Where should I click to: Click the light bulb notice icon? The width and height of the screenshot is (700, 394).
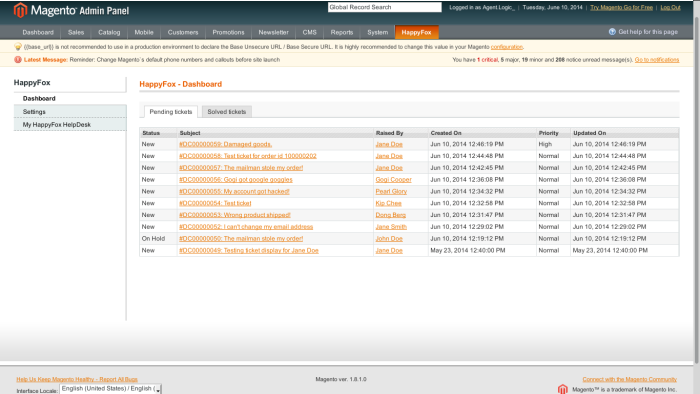[x=18, y=47]
